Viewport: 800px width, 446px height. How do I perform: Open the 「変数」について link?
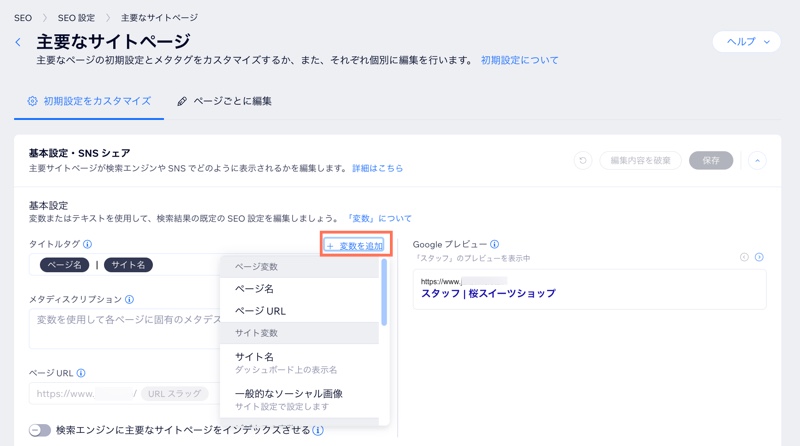pyautogui.click(x=379, y=218)
